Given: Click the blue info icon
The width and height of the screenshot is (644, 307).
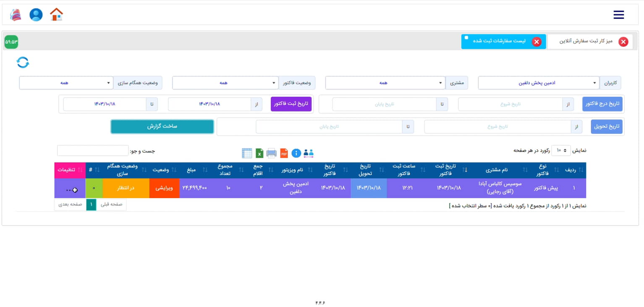Looking at the screenshot, I should pos(296,153).
